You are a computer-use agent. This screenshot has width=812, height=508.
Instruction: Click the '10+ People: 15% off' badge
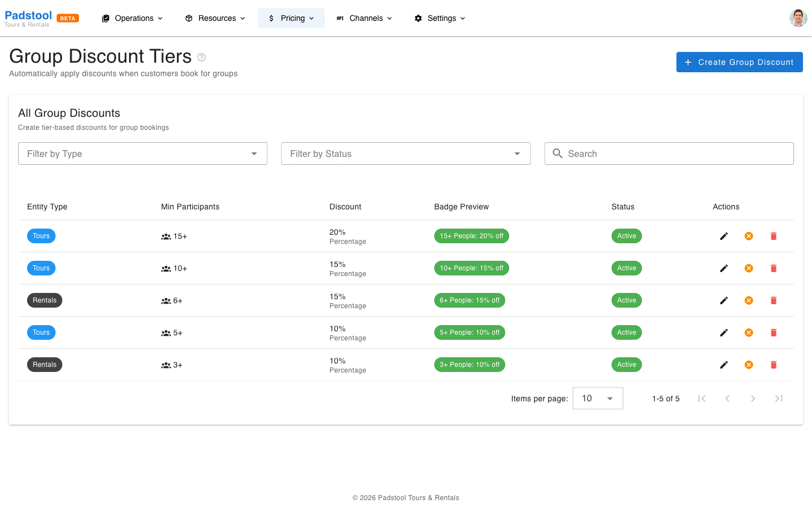point(471,268)
